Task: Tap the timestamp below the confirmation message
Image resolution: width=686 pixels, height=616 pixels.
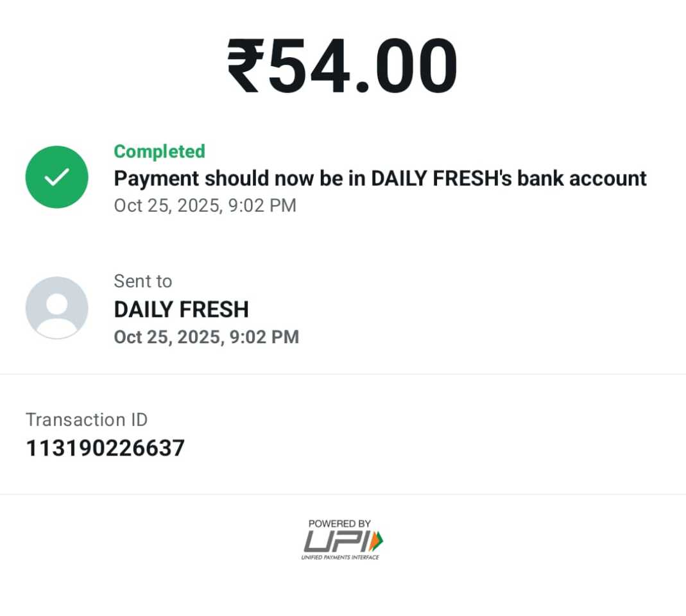Action: click(205, 205)
